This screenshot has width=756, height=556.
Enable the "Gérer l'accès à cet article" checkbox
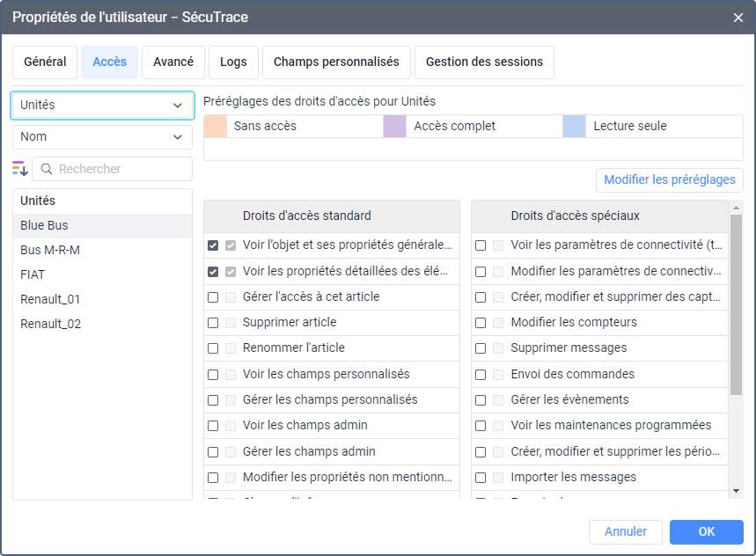[x=213, y=297]
